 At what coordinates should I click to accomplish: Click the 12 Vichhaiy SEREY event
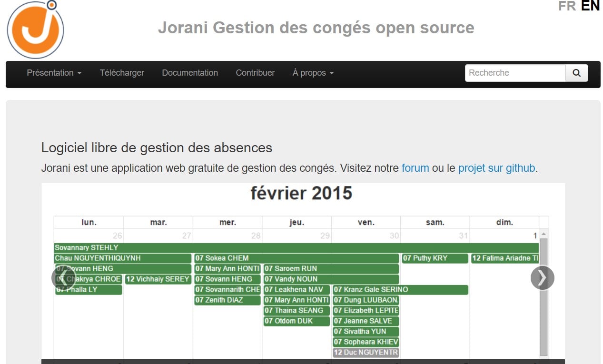tap(158, 279)
